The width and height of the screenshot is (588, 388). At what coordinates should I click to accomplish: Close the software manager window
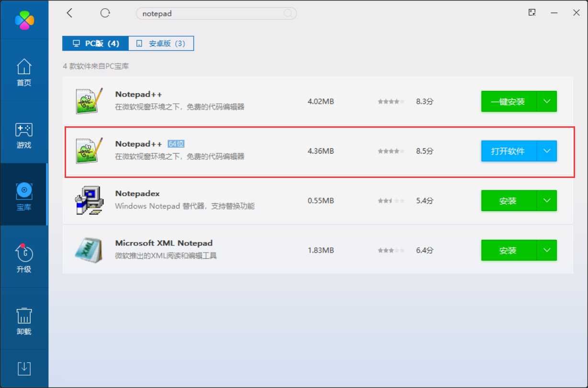click(x=577, y=12)
